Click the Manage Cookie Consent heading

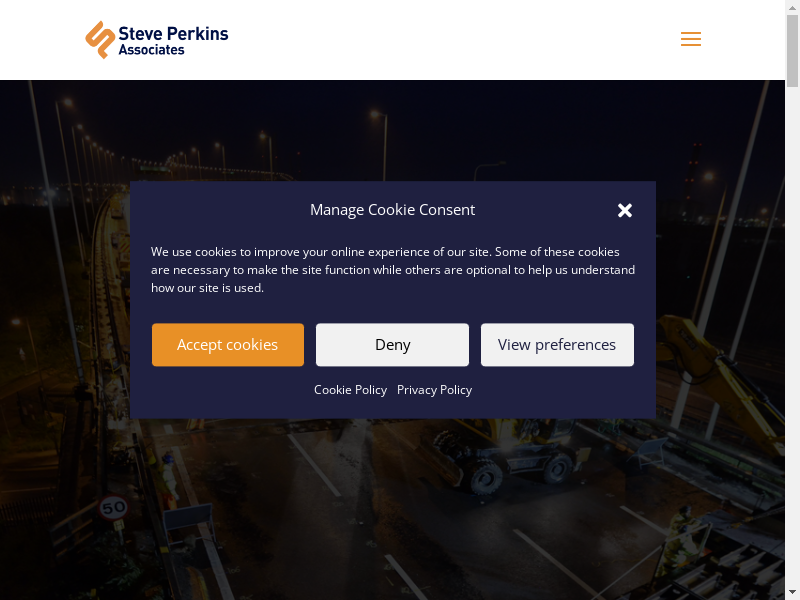[392, 210]
